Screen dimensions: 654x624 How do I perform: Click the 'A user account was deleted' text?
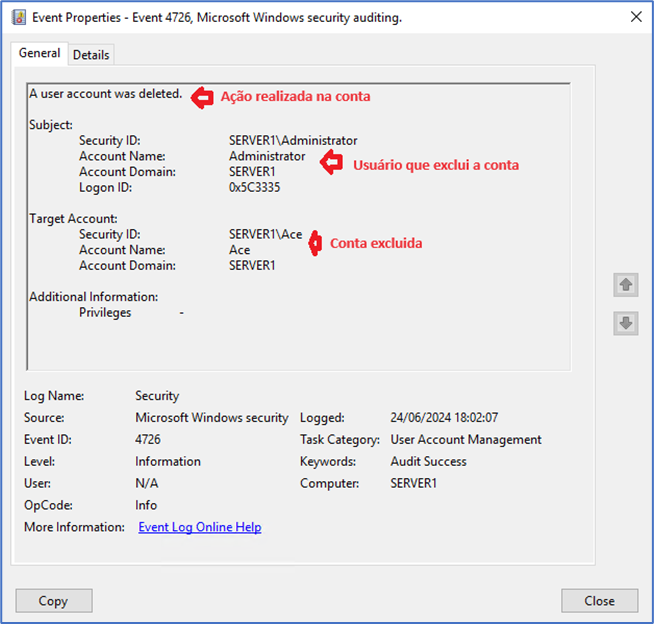pos(105,94)
